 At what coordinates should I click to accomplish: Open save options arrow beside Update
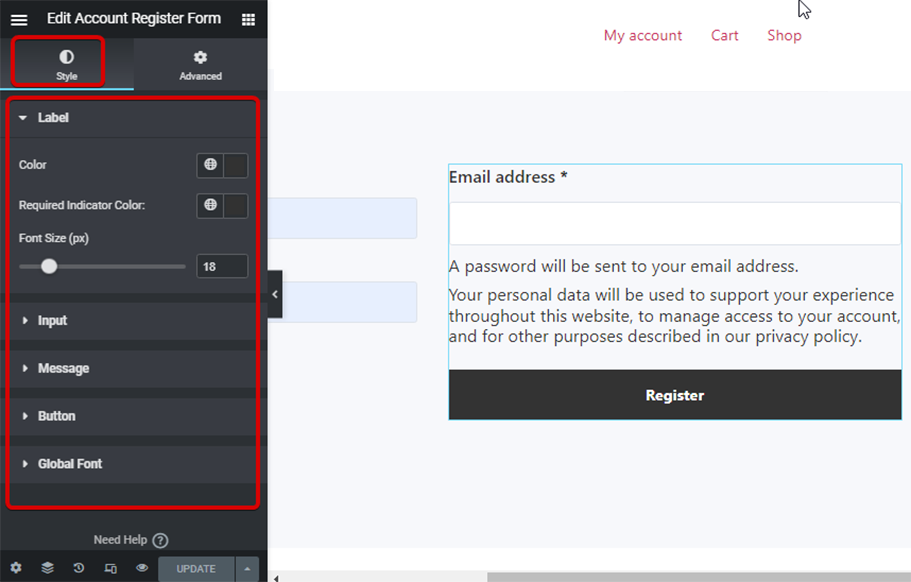[x=247, y=569]
